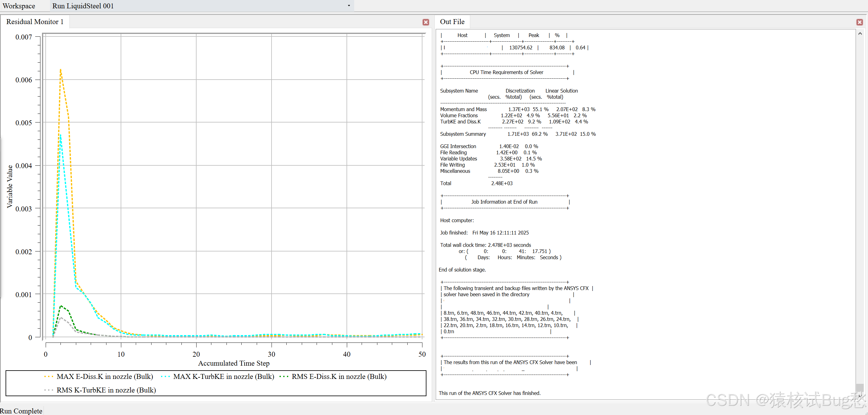Click the gray dashed RMS K-TurbKE legend marker
The height and width of the screenshot is (415, 868).
pos(48,390)
